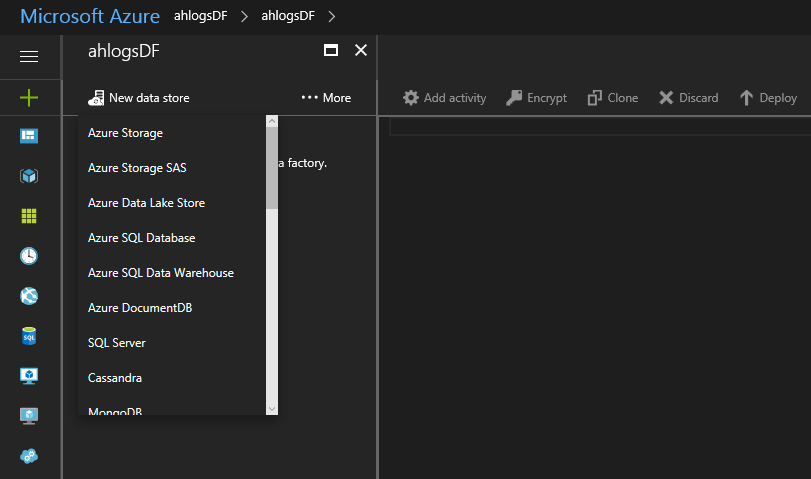This screenshot has height=479, width=811.
Task: Open the Dashboard icon in sidebar
Action: (29, 136)
